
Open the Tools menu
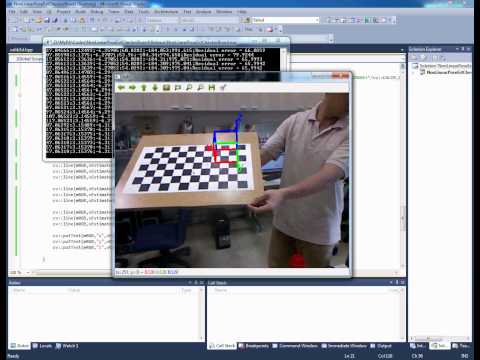coord(144,12)
